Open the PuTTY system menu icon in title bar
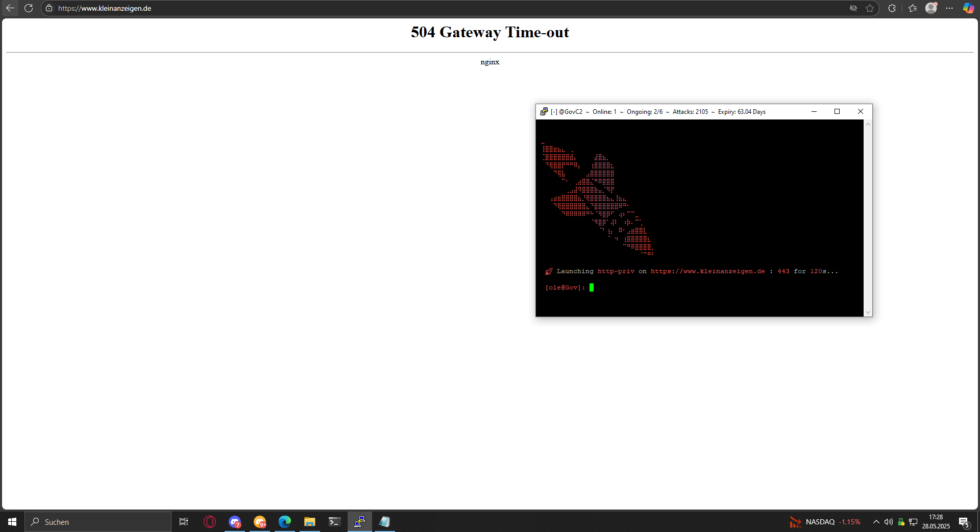Image resolution: width=980 pixels, height=532 pixels. click(544, 111)
